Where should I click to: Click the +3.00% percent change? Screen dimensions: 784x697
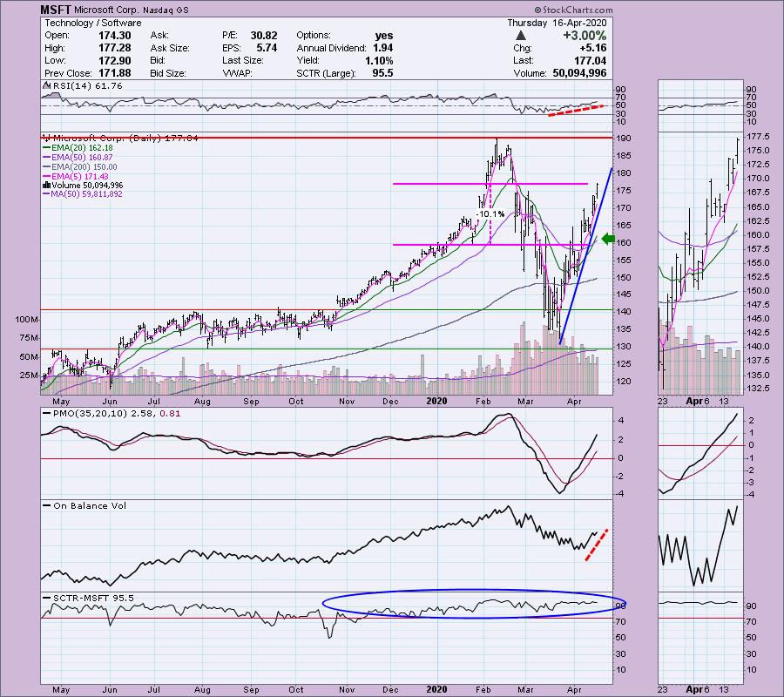coord(584,36)
